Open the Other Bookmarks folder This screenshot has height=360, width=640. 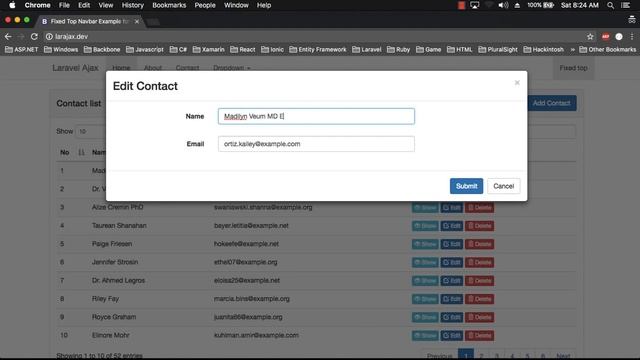click(x=608, y=49)
